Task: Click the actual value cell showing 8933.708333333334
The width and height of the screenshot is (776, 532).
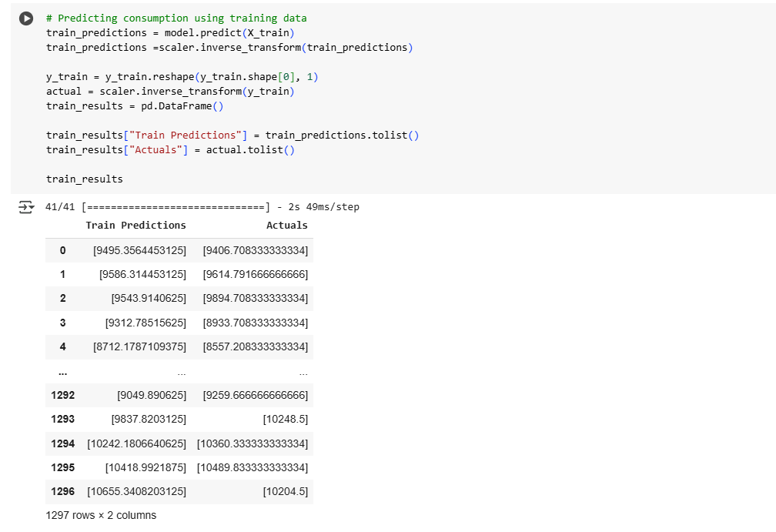Action: 256,323
